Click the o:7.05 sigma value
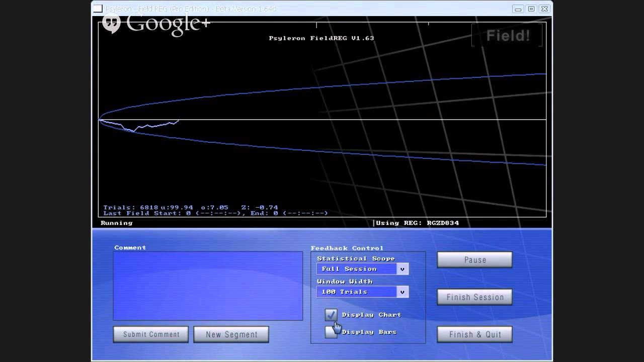This screenshot has width=644, height=362. tap(215, 207)
